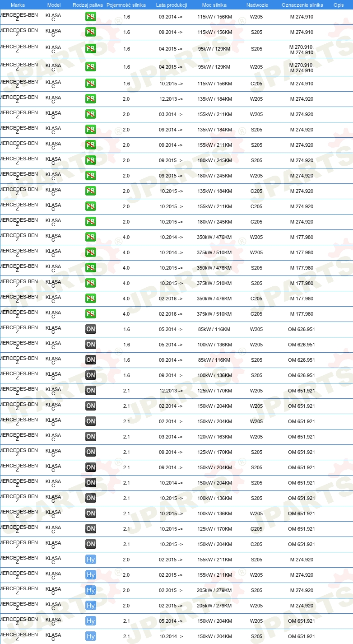Click the petrol icon in the 95kW W205 row
The width and height of the screenshot is (353, 644).
pos(91,67)
